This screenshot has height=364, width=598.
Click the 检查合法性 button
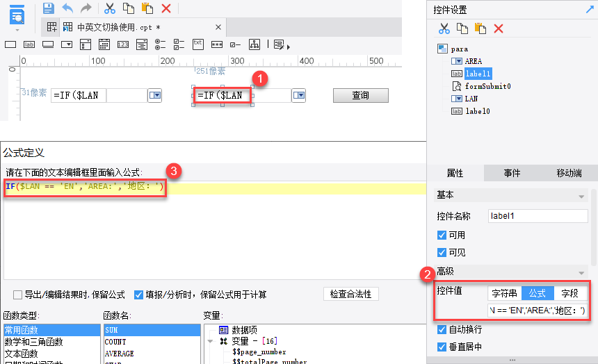coord(351,294)
